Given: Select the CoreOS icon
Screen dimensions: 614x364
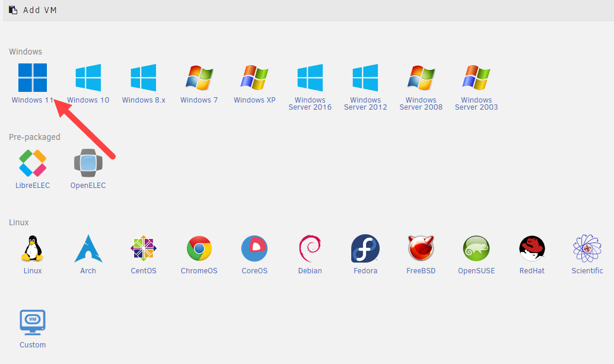Looking at the screenshot, I should tap(254, 248).
